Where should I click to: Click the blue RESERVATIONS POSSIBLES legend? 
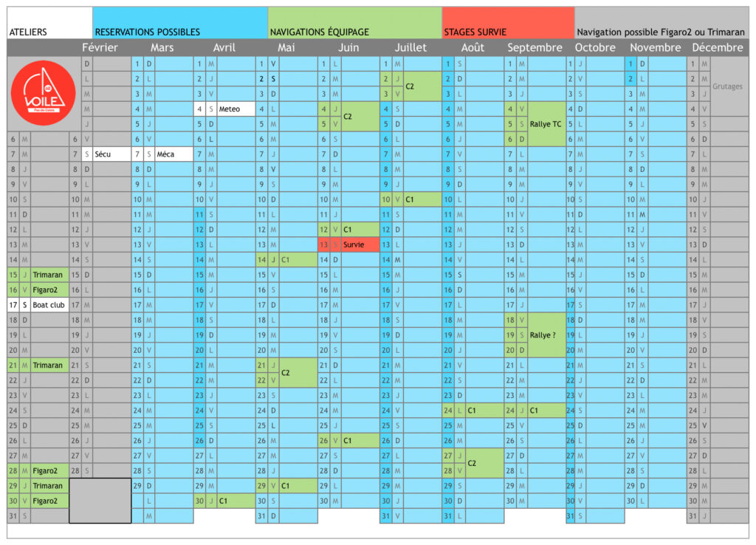point(179,23)
